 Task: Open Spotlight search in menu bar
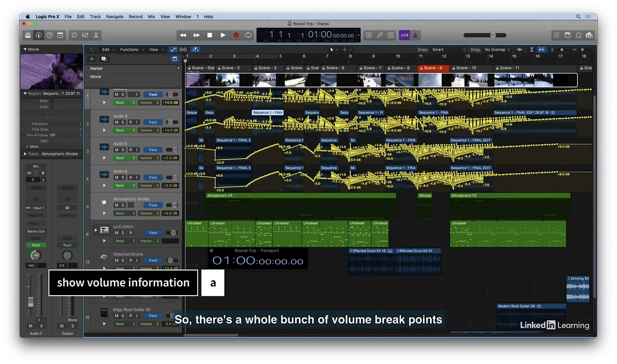pos(578,16)
